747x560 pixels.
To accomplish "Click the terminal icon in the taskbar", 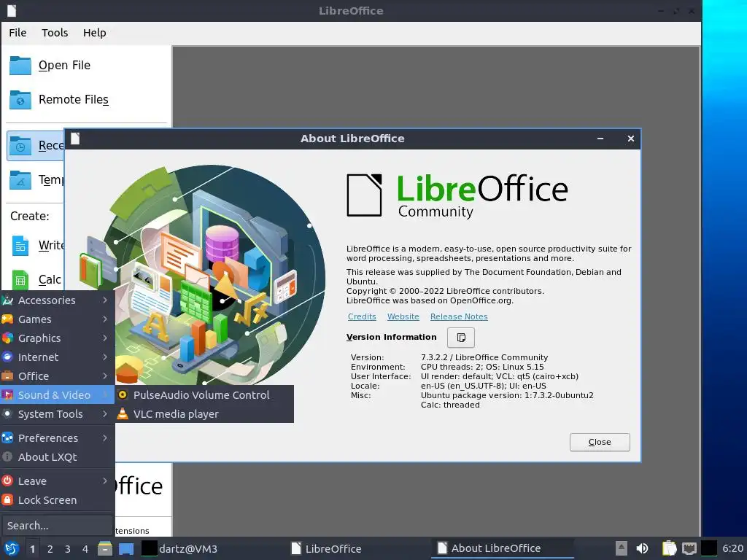I will tap(149, 548).
